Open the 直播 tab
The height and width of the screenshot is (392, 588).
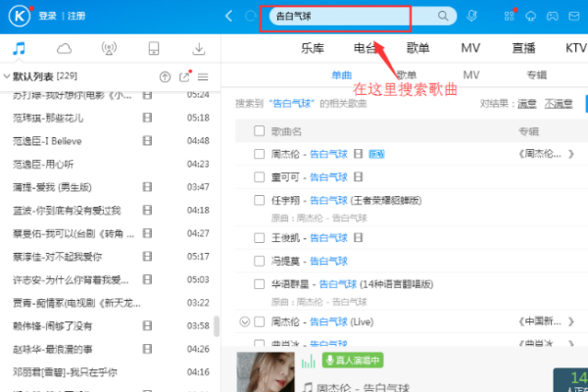coord(523,48)
